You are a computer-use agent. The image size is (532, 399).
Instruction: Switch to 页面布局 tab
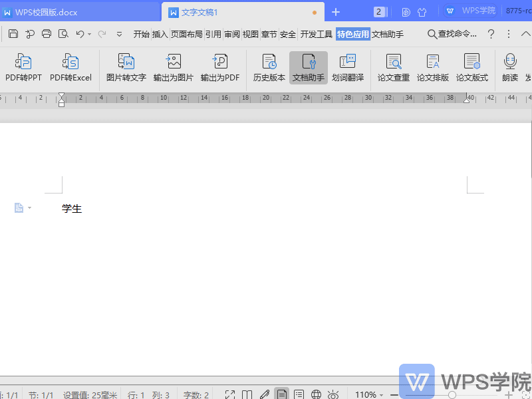coord(186,34)
